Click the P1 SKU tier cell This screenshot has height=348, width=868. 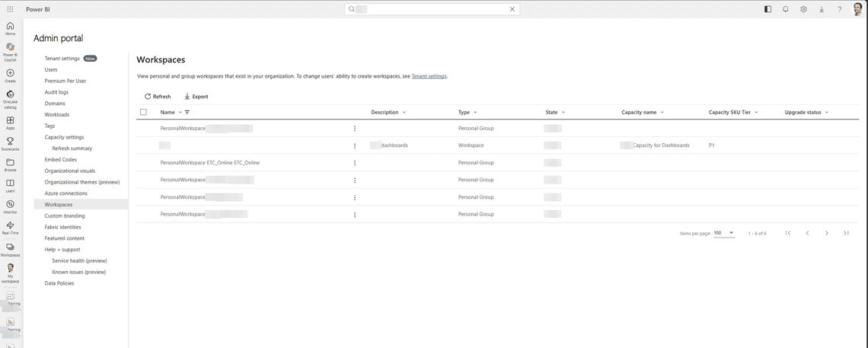pyautogui.click(x=712, y=145)
